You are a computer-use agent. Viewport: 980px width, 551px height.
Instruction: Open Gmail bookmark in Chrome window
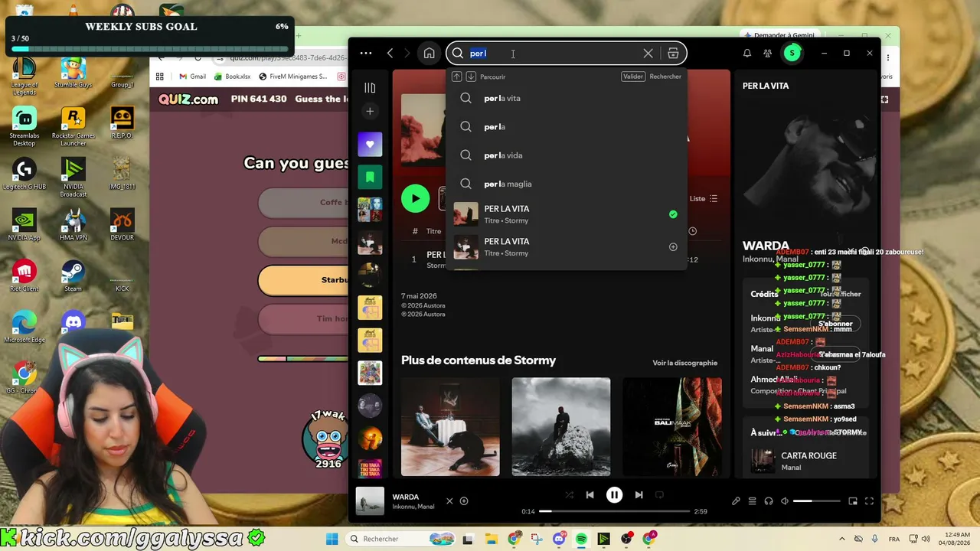[x=192, y=77]
